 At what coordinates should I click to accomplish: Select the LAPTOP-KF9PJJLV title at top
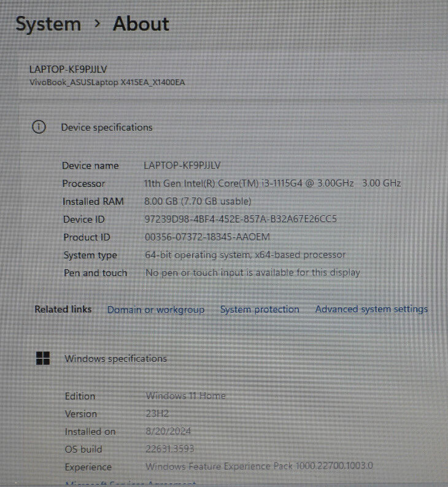[x=68, y=69]
